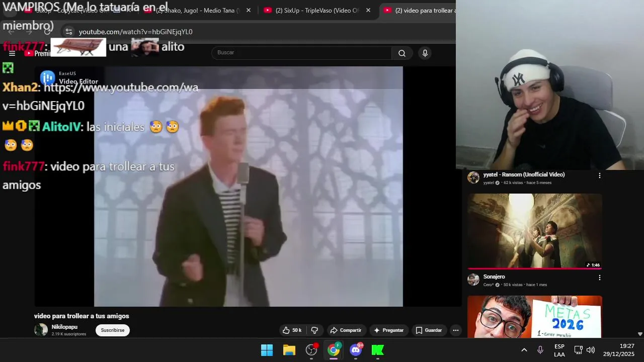644x362 pixels.
Task: Open more actions three-dot menu under video
Action: click(455, 330)
